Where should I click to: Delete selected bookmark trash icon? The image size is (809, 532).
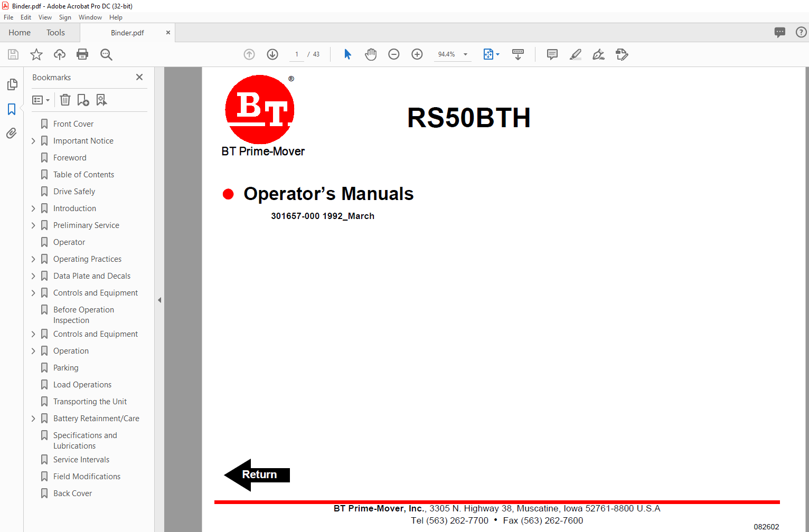[x=65, y=100]
